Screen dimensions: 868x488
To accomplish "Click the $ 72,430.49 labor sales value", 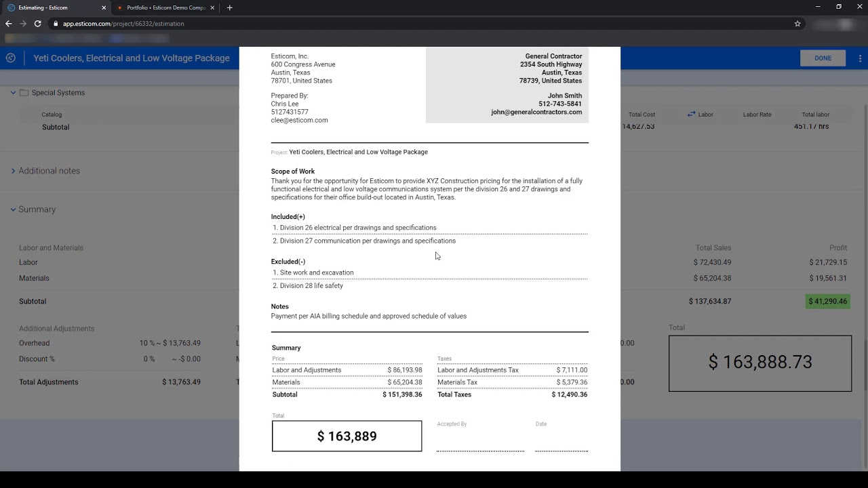I will 712,262.
